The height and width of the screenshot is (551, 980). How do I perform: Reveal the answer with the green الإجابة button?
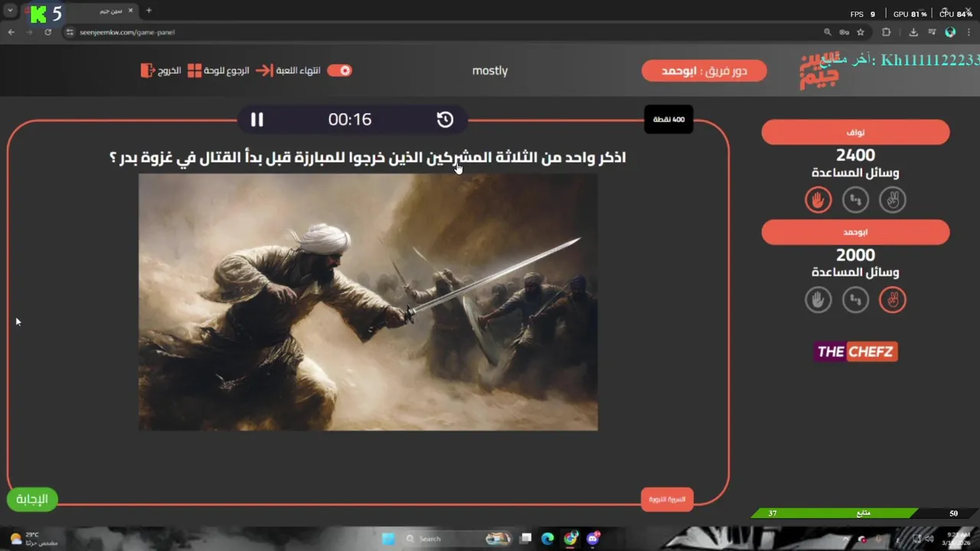pos(32,499)
